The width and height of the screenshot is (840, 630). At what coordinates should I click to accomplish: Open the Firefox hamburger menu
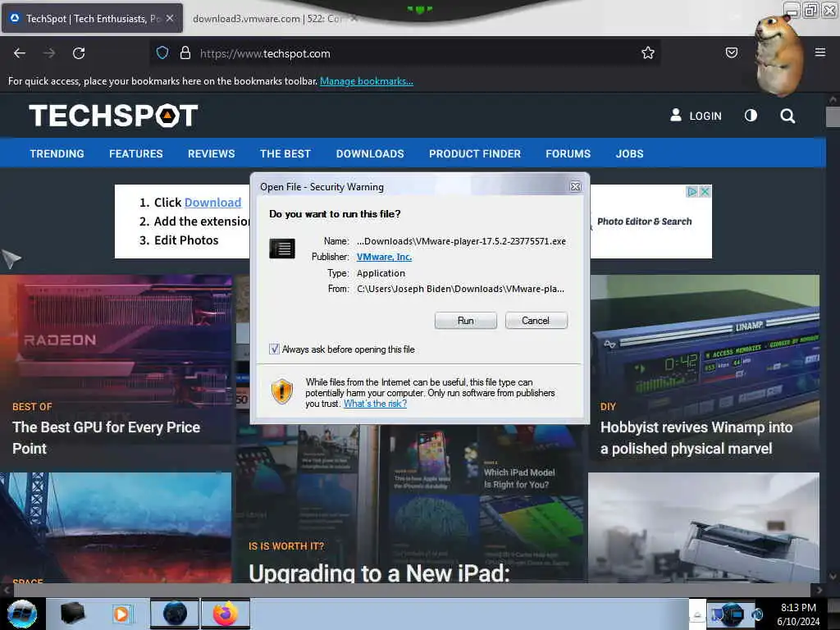[819, 52]
